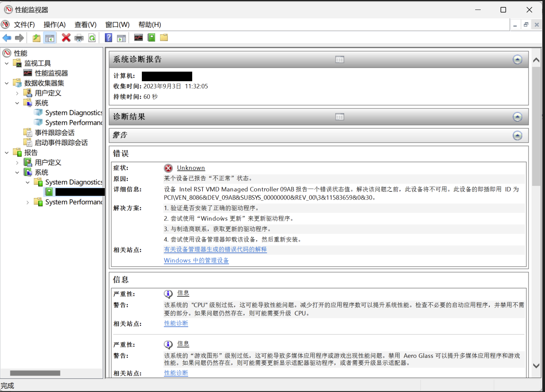Open the 操作(A) menu

pyautogui.click(x=54, y=25)
